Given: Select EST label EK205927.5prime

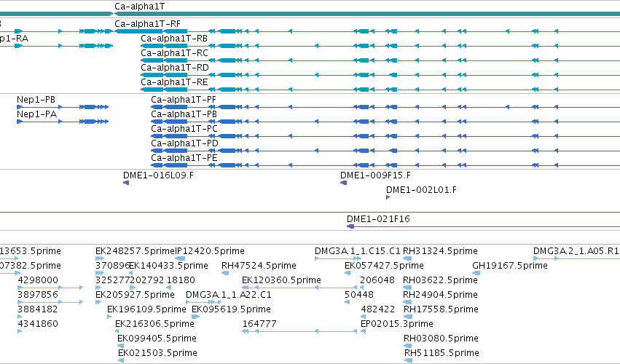Looking at the screenshot, I should pyautogui.click(x=135, y=296).
